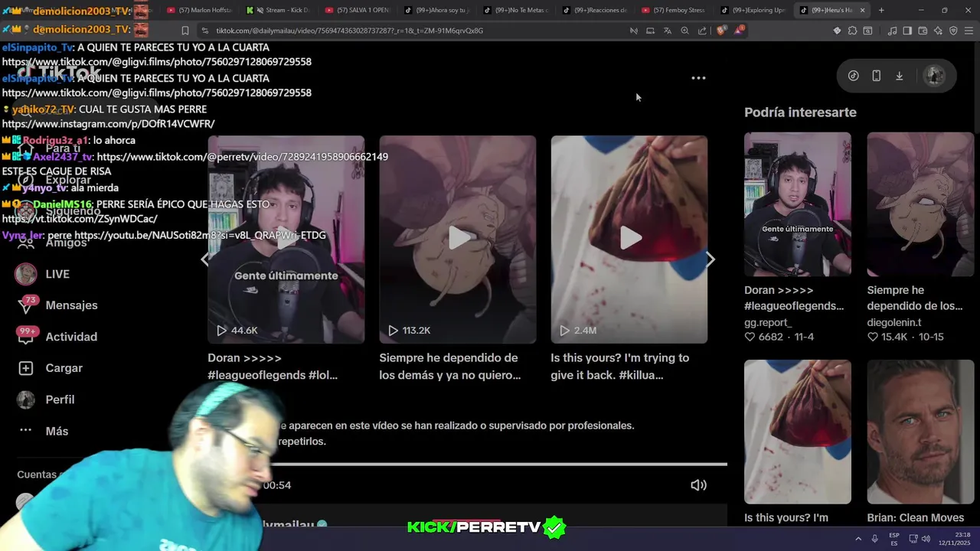Click the Cargar plus icon
This screenshot has height=551, width=980.
pos(26,368)
